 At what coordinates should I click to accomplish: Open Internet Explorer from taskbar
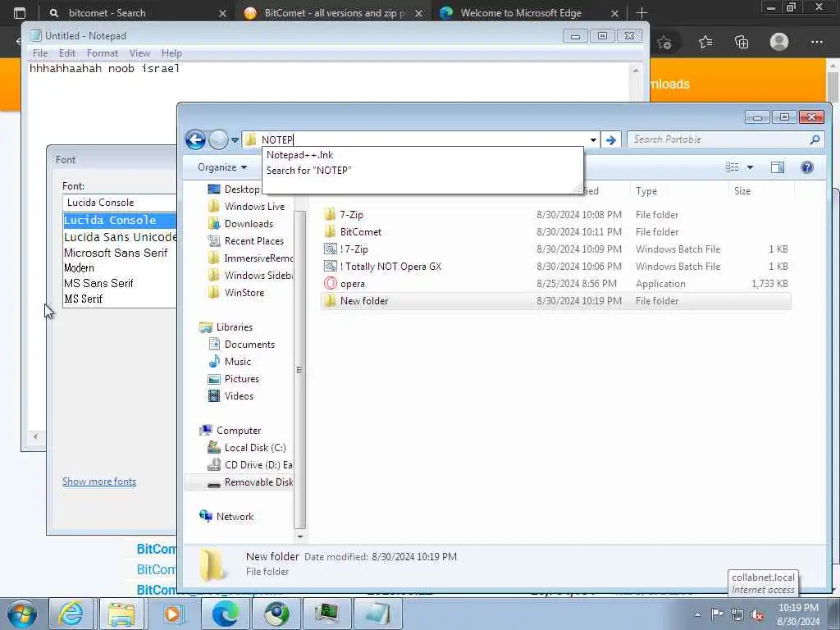(x=71, y=614)
